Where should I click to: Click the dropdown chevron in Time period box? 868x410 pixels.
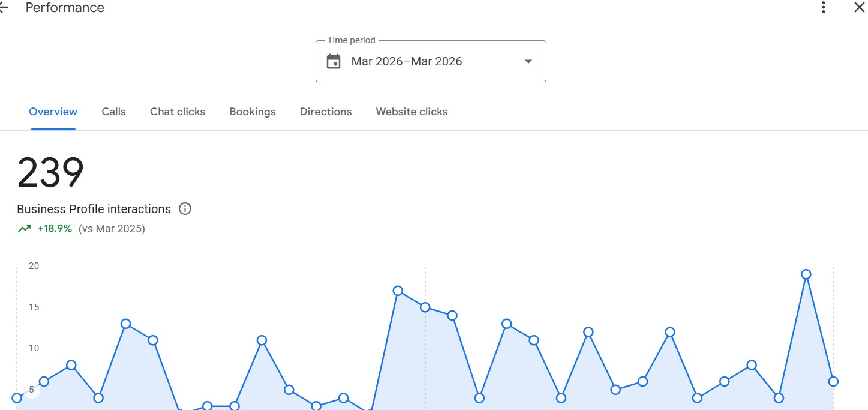[528, 61]
